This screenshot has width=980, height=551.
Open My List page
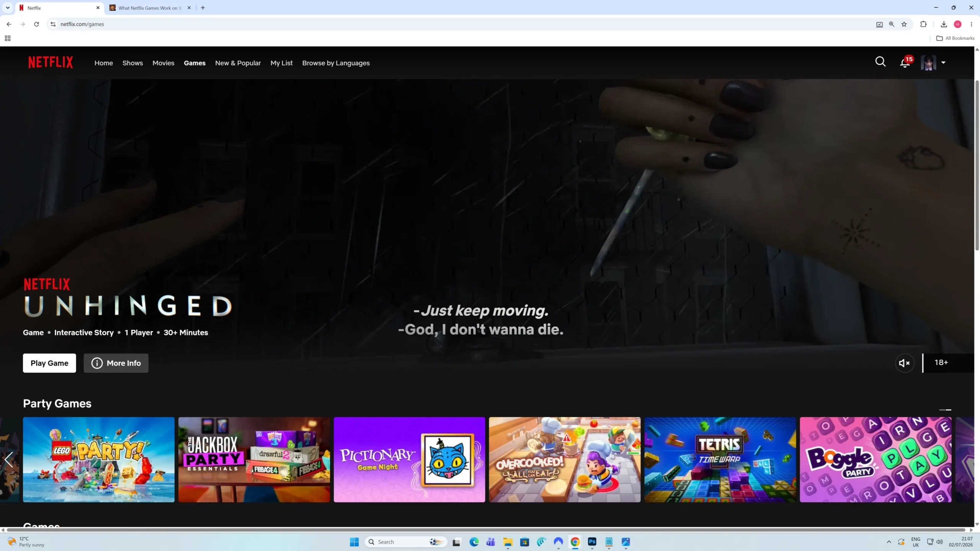tap(281, 63)
